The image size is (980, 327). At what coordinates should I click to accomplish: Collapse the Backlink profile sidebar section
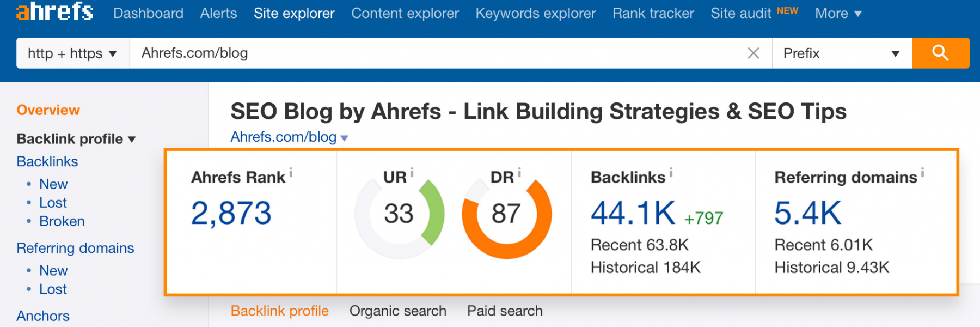coord(132,140)
